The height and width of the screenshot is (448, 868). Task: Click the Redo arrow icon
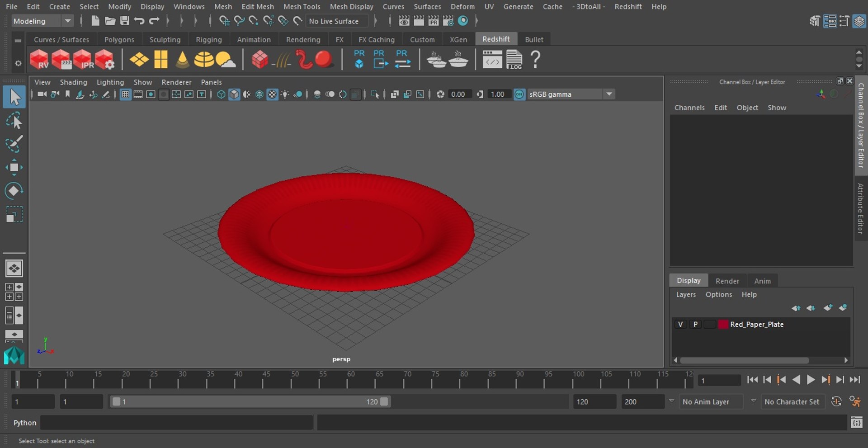click(154, 21)
